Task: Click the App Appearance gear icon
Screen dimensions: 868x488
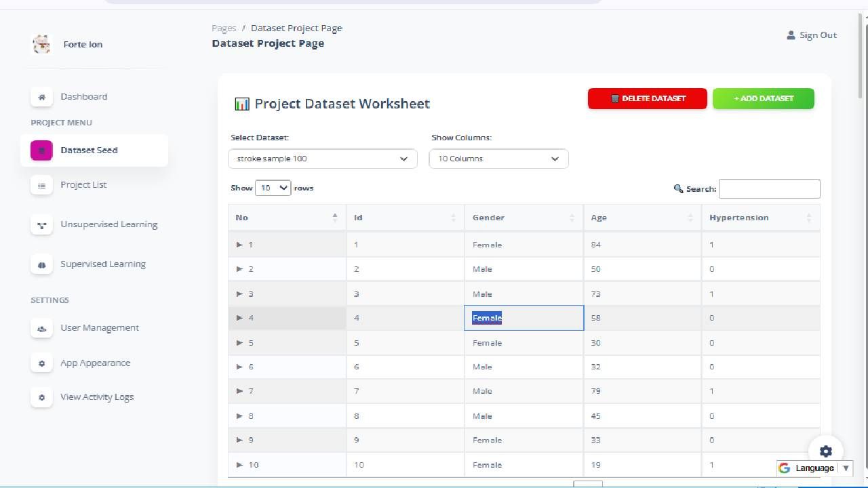Action: pos(41,363)
